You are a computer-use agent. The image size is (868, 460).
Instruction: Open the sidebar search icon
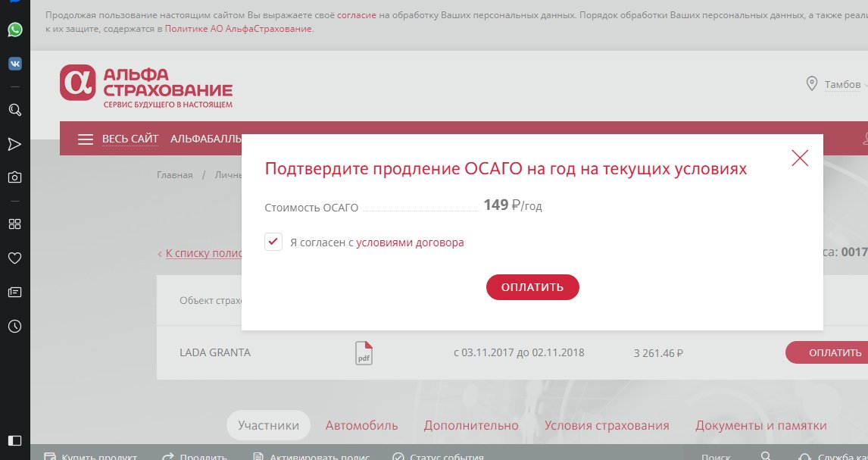[15, 110]
